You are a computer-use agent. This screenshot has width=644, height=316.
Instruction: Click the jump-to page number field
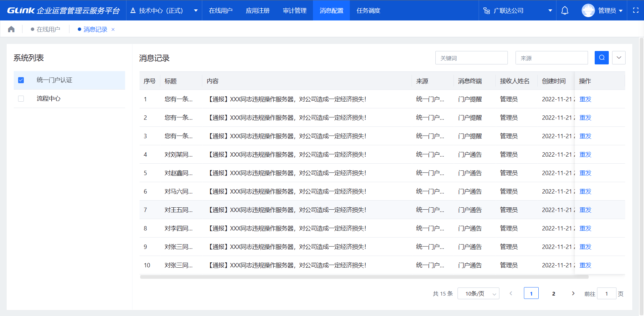click(x=606, y=294)
